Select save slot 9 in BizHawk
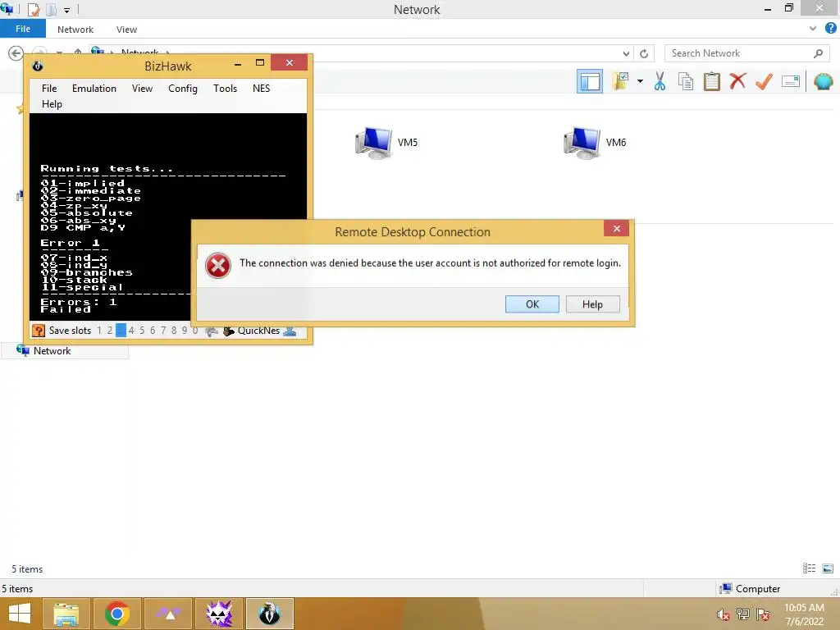 click(185, 331)
